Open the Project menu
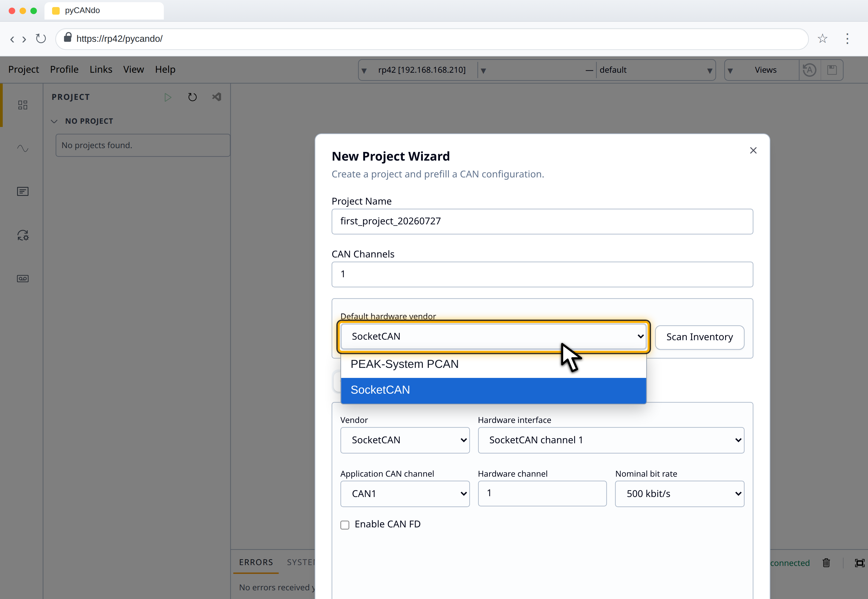The image size is (868, 599). [x=24, y=70]
